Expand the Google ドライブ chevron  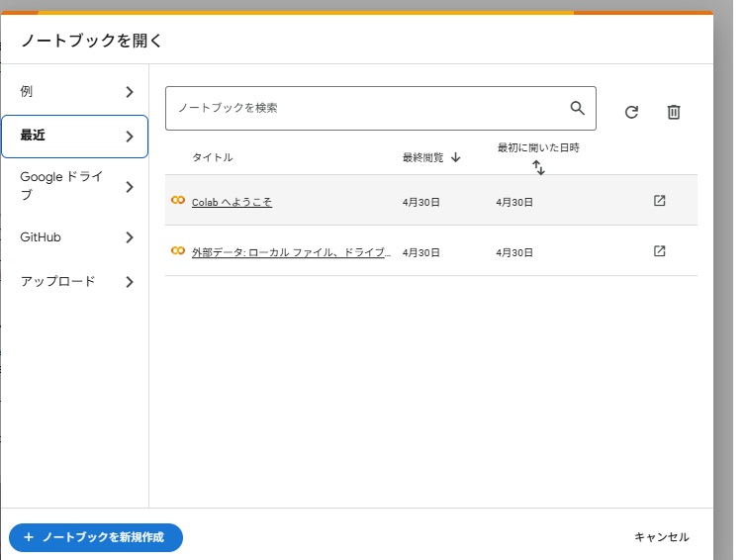pyautogui.click(x=130, y=187)
